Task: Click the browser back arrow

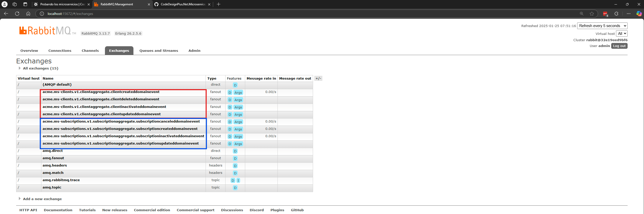Action: click(x=6, y=14)
